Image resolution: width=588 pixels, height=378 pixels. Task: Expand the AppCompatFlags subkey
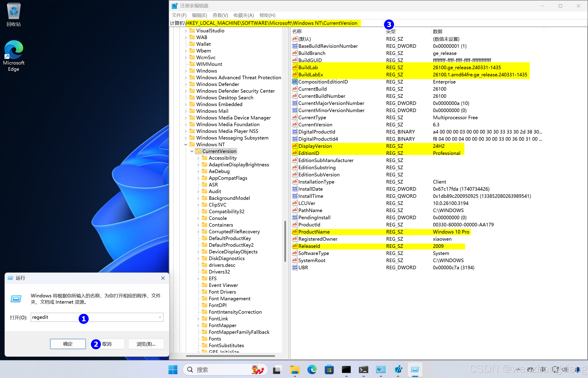[198, 178]
